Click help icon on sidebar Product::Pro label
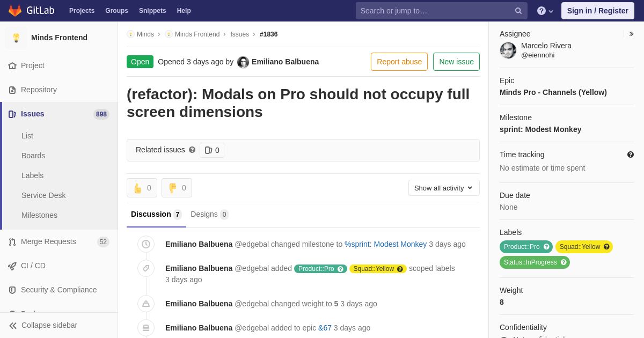Viewport: 644px width, 338px height. click(546, 247)
